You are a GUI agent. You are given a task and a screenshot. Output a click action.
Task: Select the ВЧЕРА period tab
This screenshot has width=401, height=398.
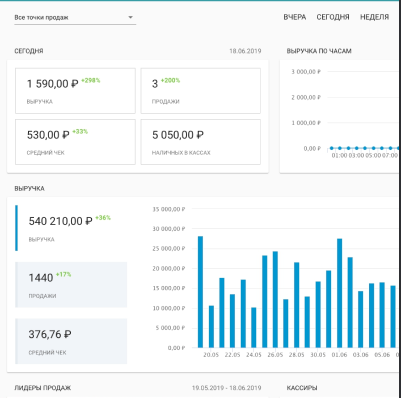coord(295,17)
